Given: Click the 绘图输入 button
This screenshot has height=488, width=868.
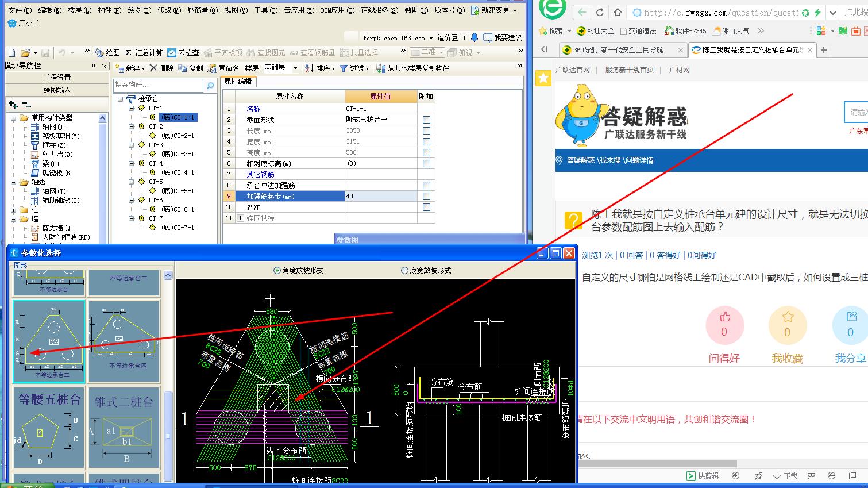Looking at the screenshot, I should click(x=57, y=90).
